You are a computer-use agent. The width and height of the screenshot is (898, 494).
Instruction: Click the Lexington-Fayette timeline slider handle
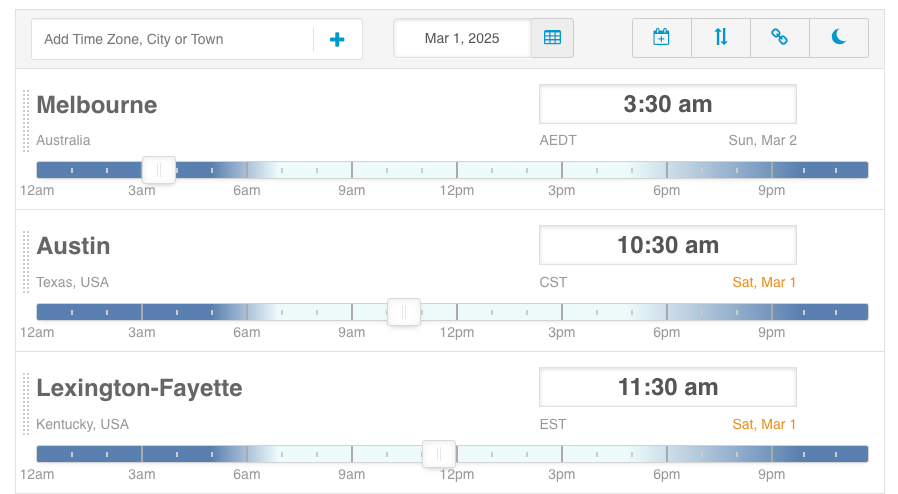click(439, 454)
